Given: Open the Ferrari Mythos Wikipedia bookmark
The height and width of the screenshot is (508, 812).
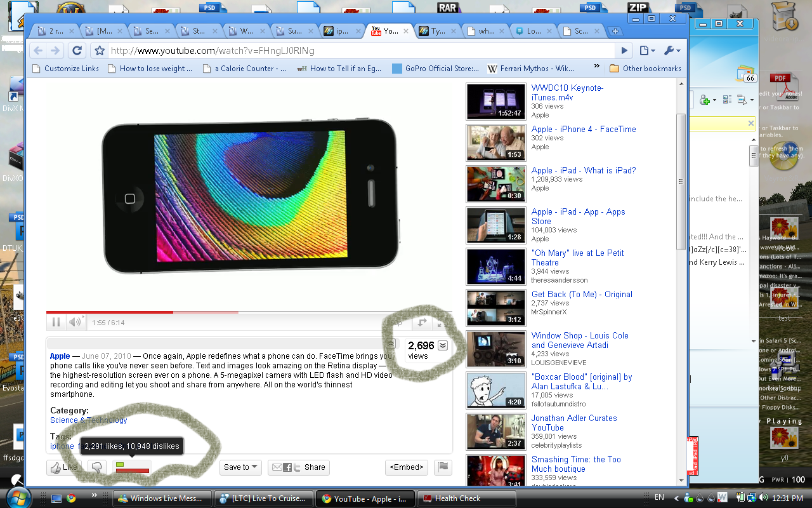Looking at the screenshot, I should (x=531, y=69).
